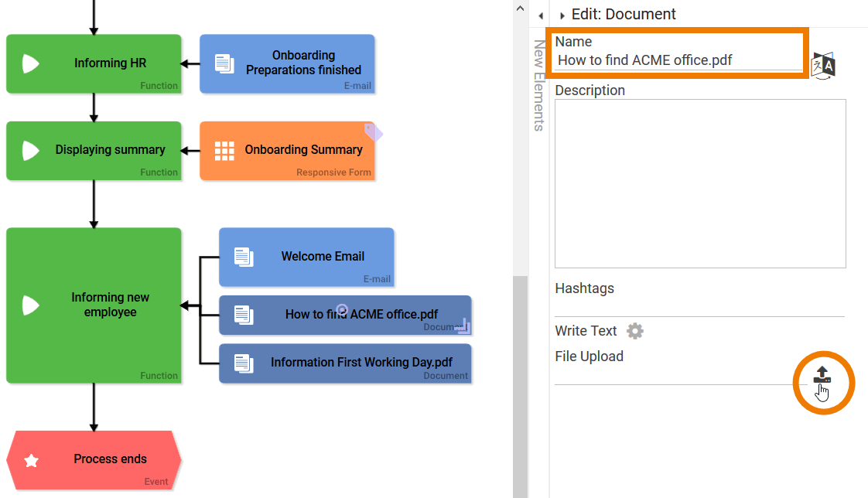Click the tag marker on Onboarding Summary

pyautogui.click(x=373, y=132)
